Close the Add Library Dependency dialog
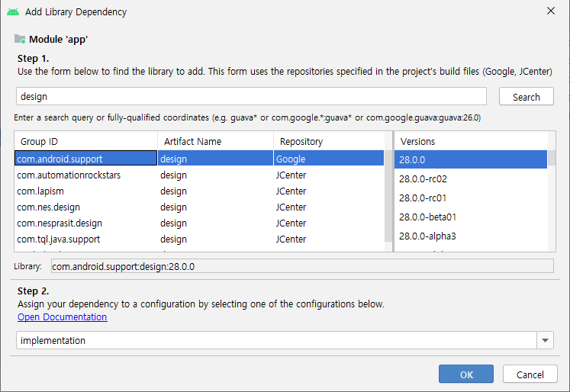The height and width of the screenshot is (392, 570). point(551,11)
